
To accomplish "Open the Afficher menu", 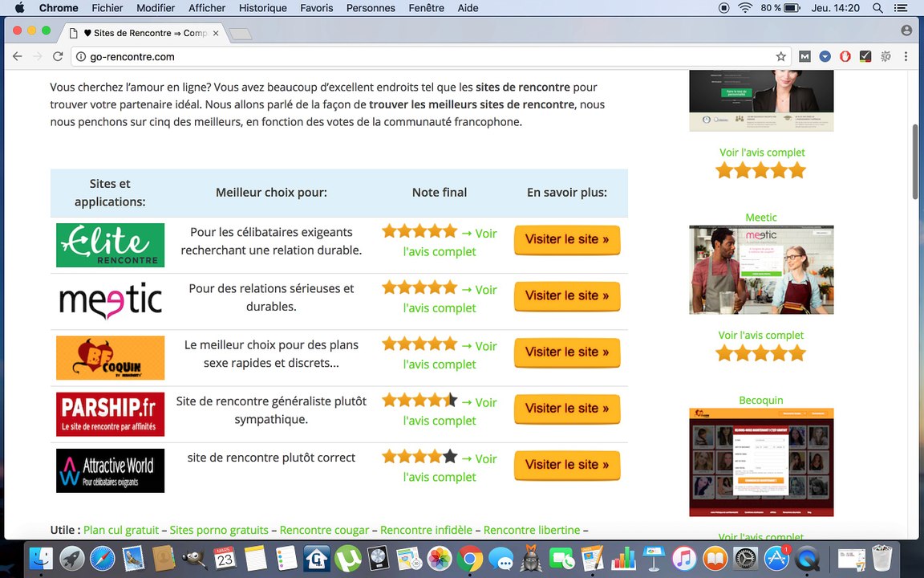I will [x=207, y=8].
